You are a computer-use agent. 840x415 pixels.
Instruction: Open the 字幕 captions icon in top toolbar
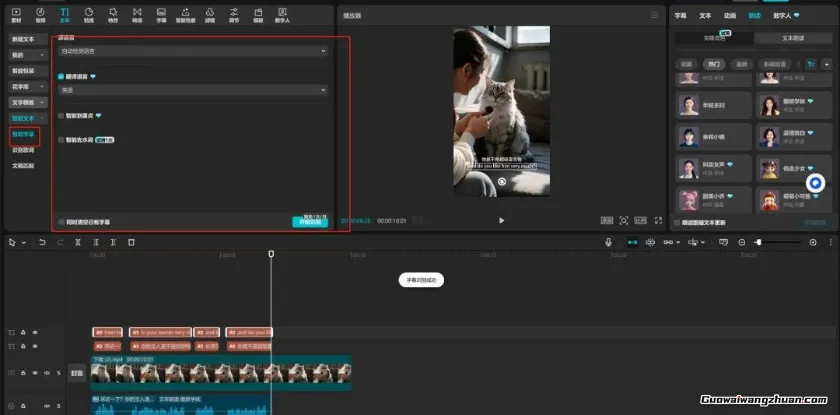point(161,14)
